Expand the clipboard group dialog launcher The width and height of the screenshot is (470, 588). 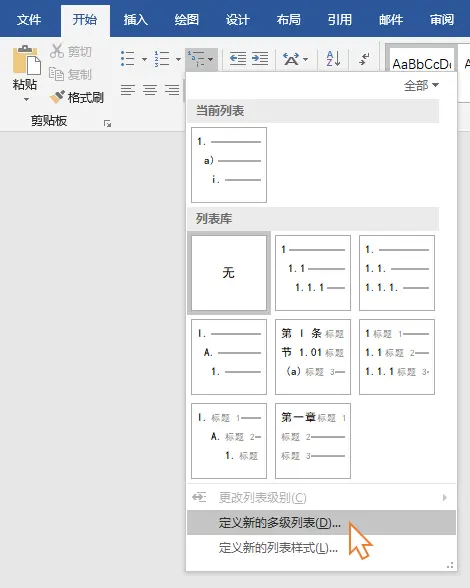[x=107, y=123]
